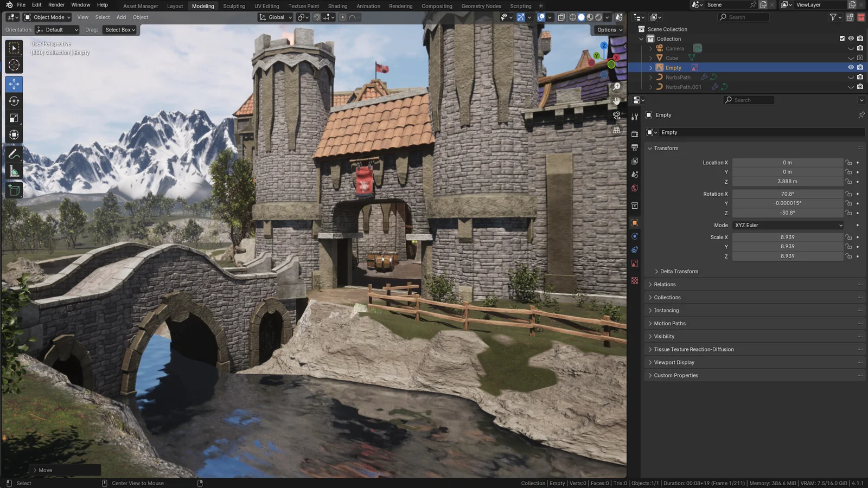The width and height of the screenshot is (868, 488).
Task: Select the Rotate tool in the toolbar
Action: (14, 101)
